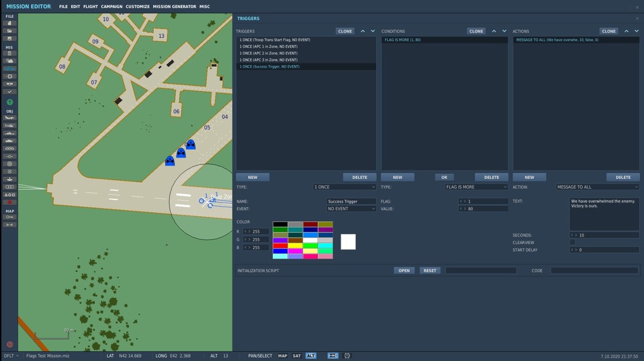Toggle the MAP view mode button
Viewport: 644px width, 361px height.
(283, 356)
